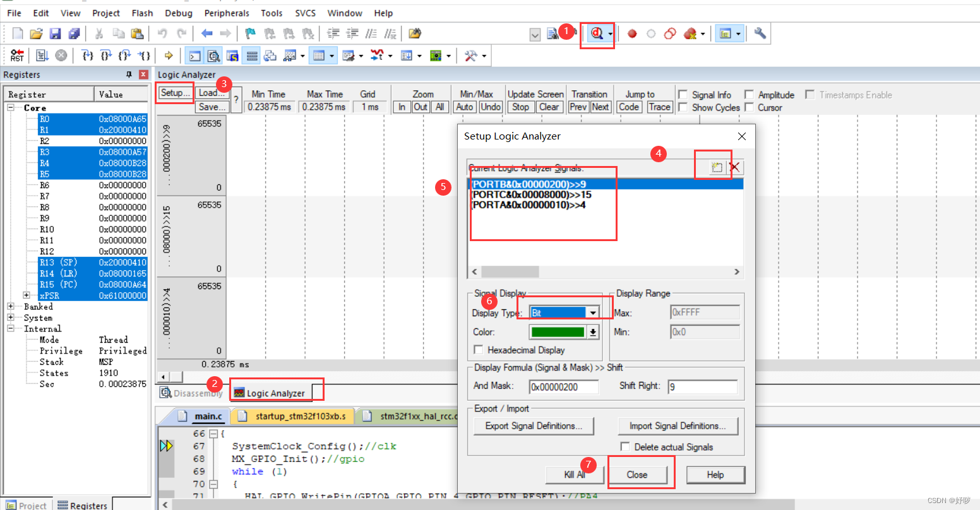Click the And Mask input field
The width and height of the screenshot is (980, 510).
[x=564, y=386]
